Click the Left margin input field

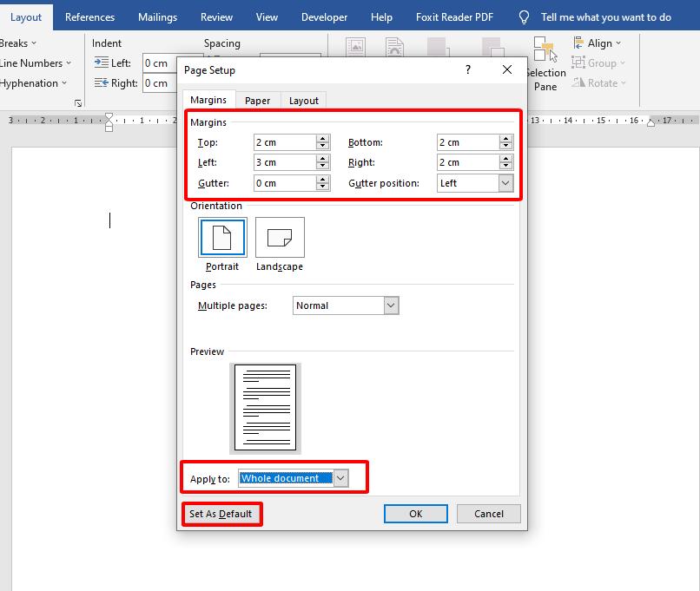coord(285,162)
